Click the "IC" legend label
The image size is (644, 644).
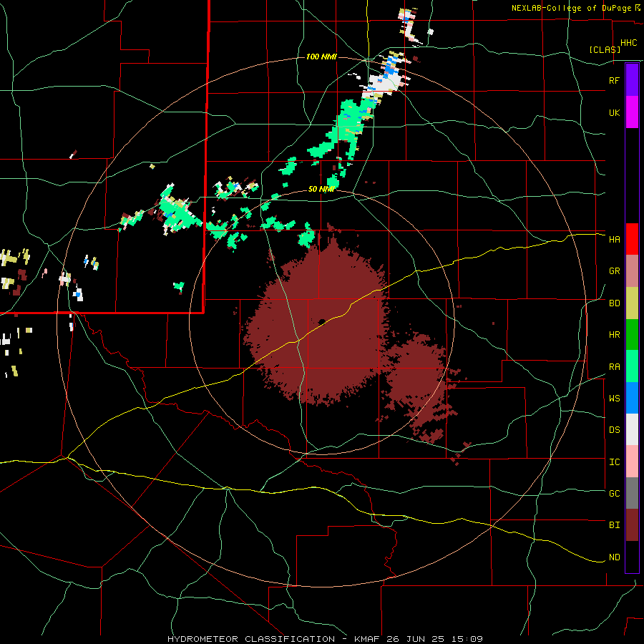point(614,462)
